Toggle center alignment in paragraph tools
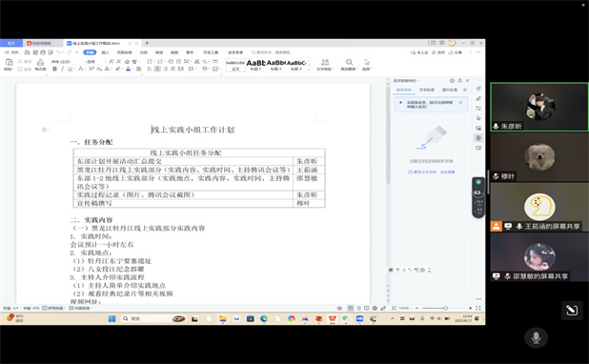The height and width of the screenshot is (364, 589). pyautogui.click(x=157, y=69)
